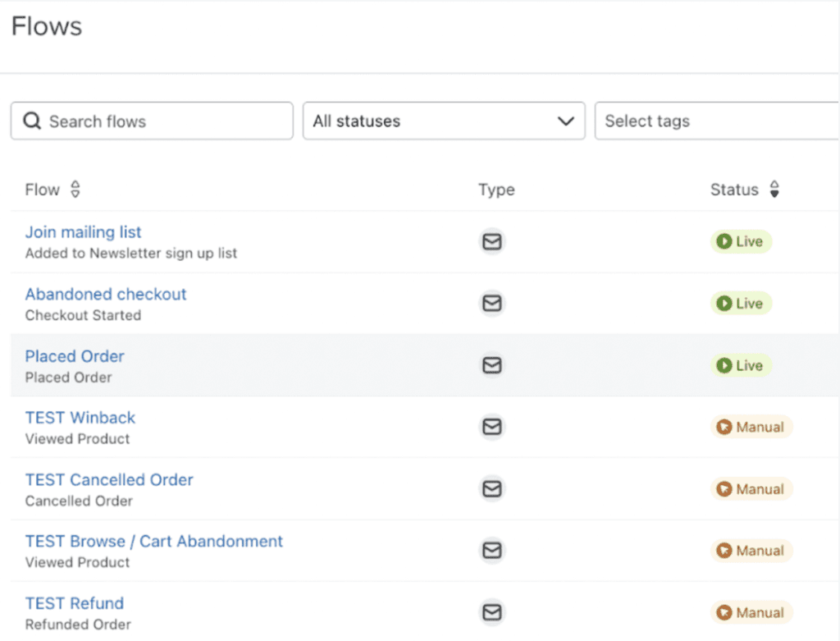Image resolution: width=840 pixels, height=641 pixels.
Task: Click the email type icon for Join mailing list
Action: (491, 241)
